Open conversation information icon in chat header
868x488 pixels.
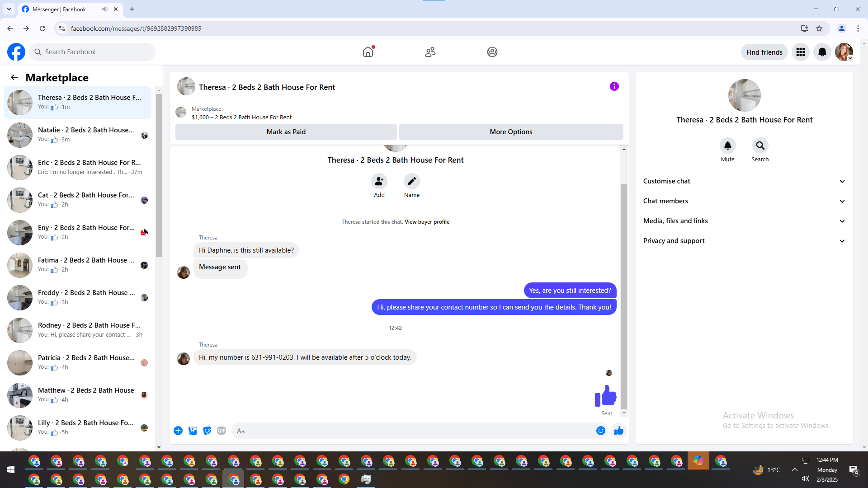click(614, 86)
